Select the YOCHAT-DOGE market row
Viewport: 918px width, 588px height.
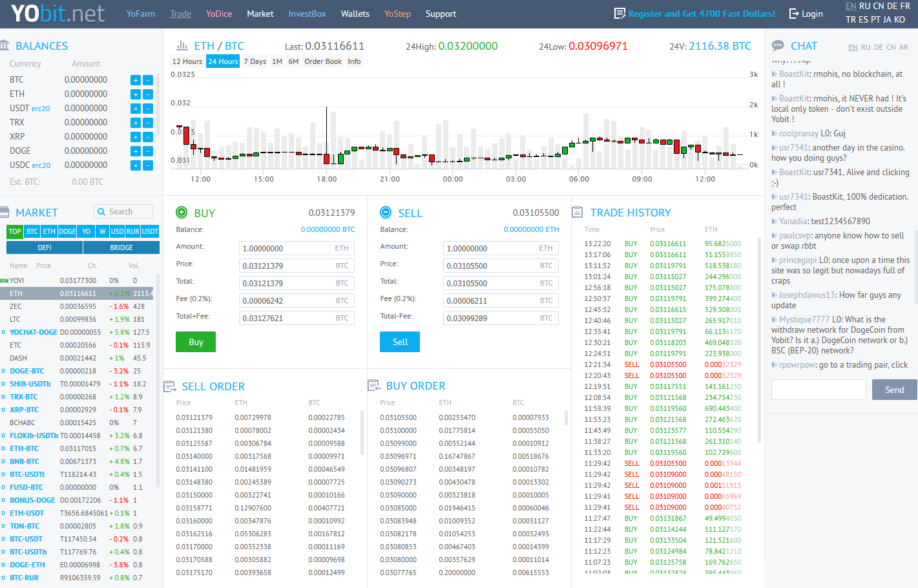tap(78, 332)
